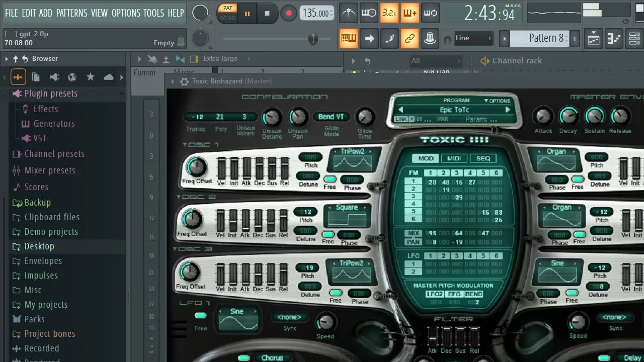Click the metronome icon in the top toolbar
Image resolution: width=644 pixels, height=362 pixels.
tap(349, 13)
